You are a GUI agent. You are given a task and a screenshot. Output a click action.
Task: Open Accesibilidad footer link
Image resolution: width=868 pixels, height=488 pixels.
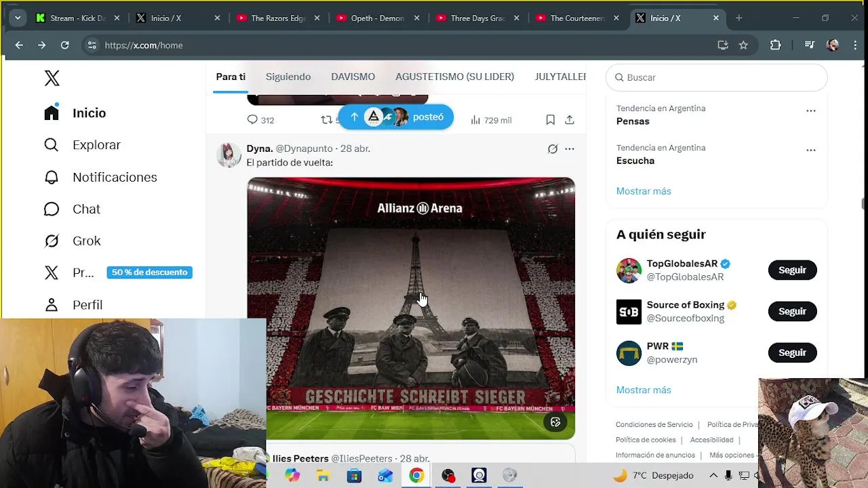[x=711, y=440]
